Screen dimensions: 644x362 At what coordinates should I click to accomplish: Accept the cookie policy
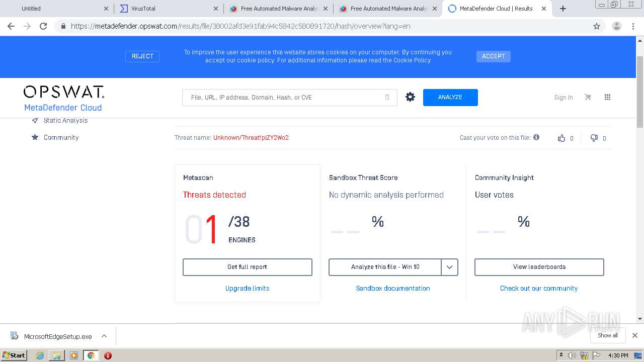point(494,56)
